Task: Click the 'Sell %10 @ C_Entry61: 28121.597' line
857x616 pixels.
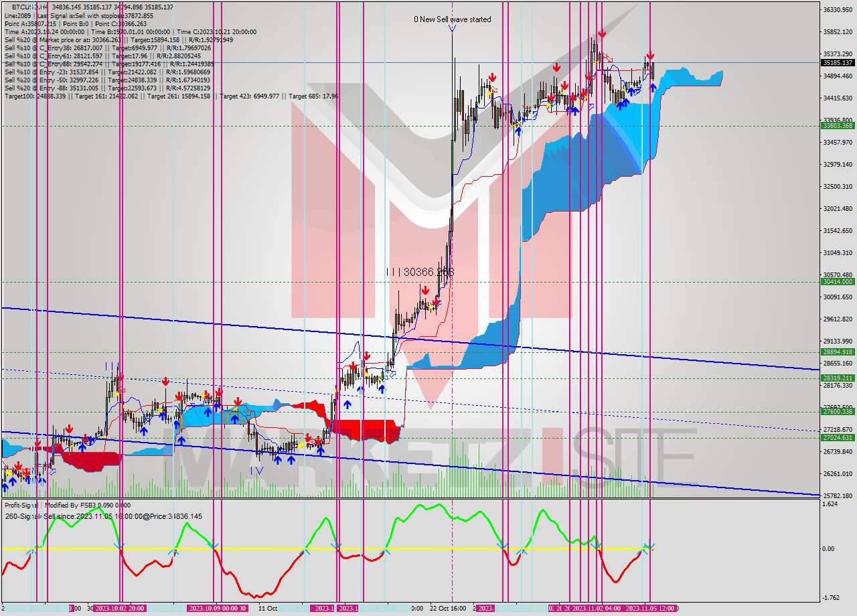Action: click(102, 56)
